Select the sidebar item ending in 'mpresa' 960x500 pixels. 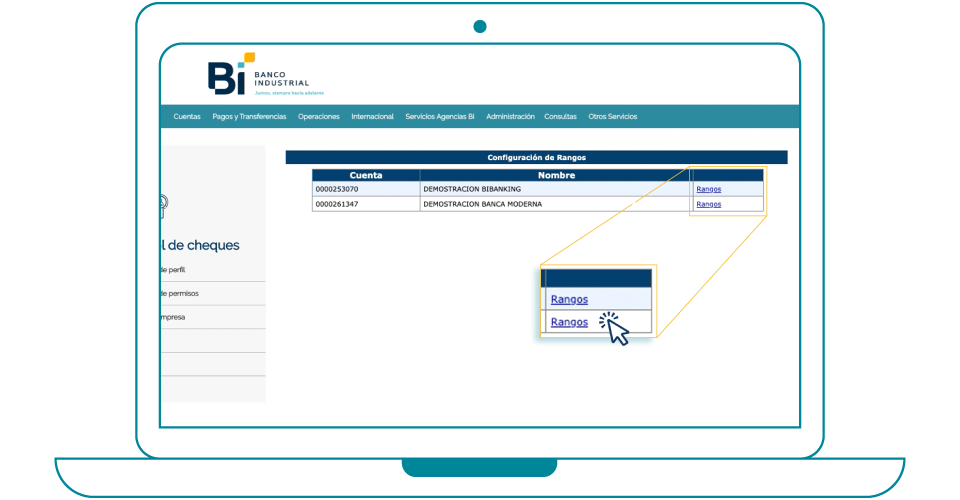coord(172,317)
